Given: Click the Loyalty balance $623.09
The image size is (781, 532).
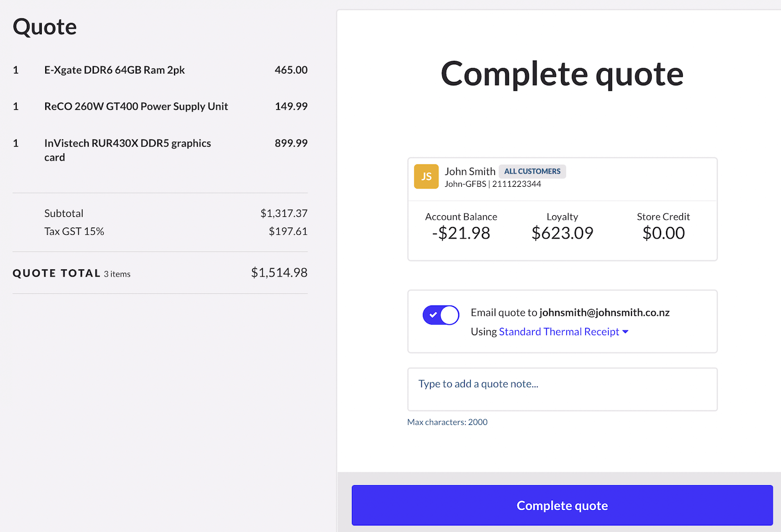Looking at the screenshot, I should click(x=562, y=233).
